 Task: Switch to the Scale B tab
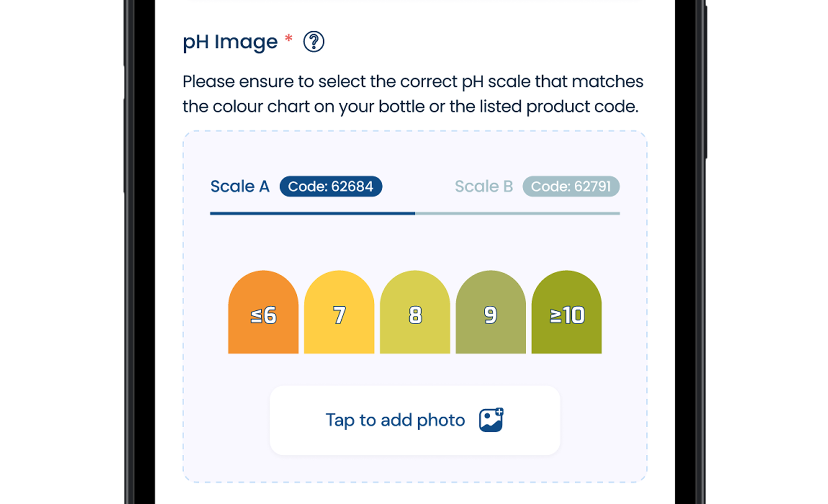pyautogui.click(x=483, y=186)
